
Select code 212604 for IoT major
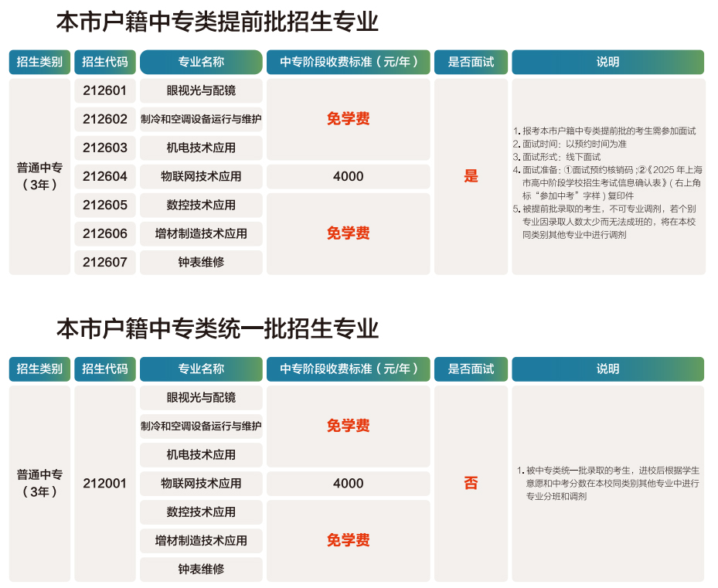pos(105,176)
